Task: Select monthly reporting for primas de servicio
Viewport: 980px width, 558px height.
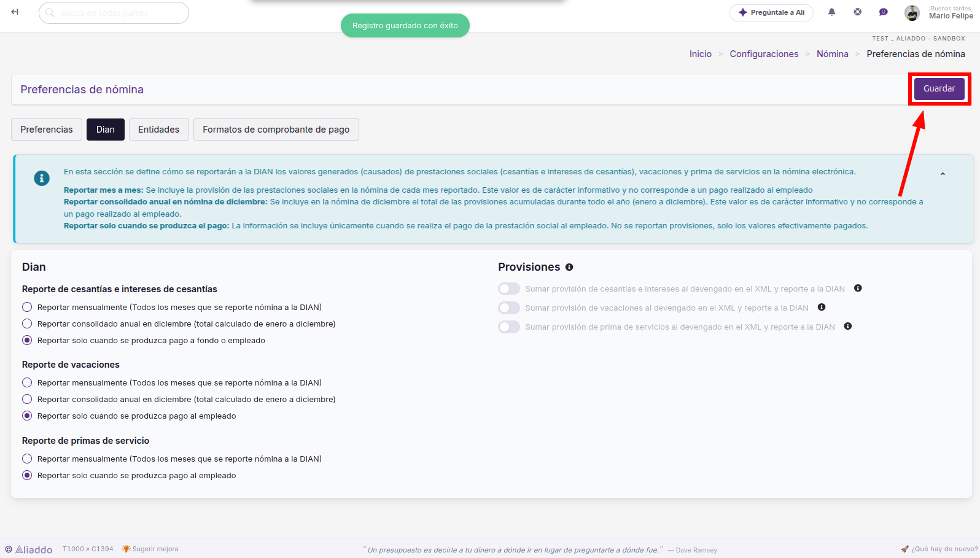Action: (27, 459)
